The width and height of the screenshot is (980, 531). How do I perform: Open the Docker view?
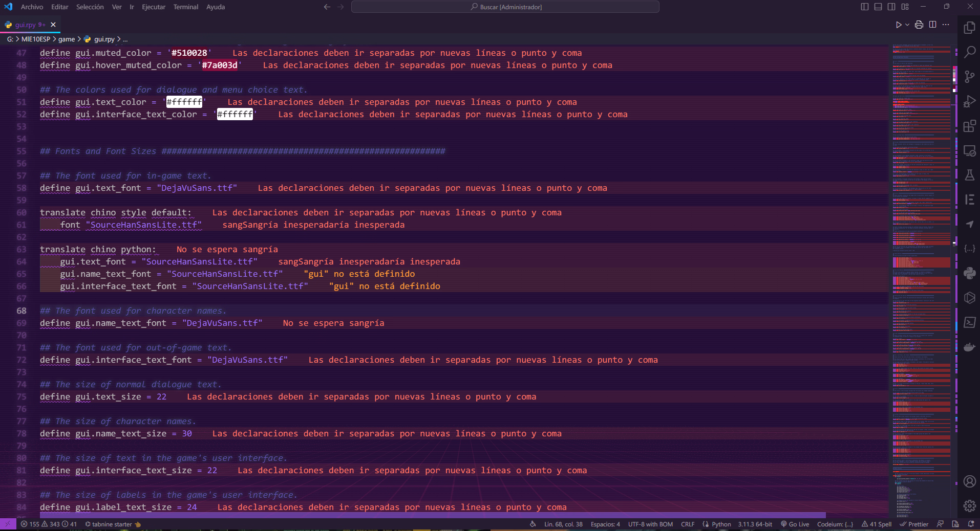click(969, 347)
